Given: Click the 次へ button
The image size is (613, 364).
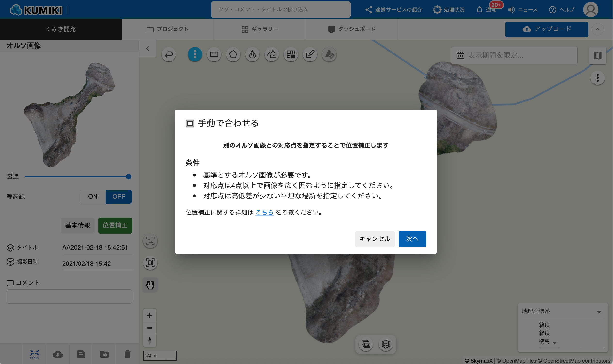Looking at the screenshot, I should [412, 239].
